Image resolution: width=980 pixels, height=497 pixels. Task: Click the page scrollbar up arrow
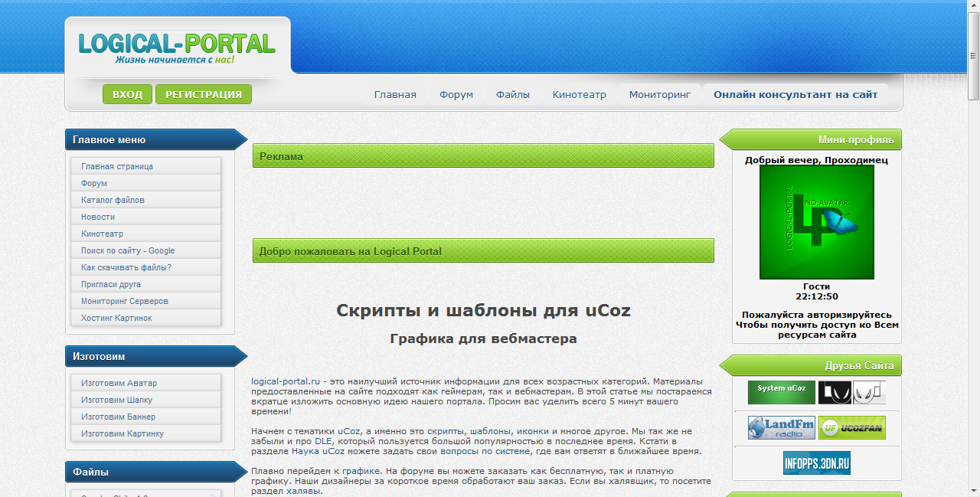pyautogui.click(x=974, y=5)
